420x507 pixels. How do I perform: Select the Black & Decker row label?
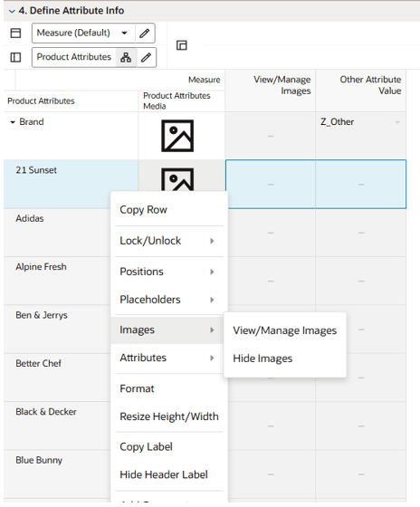(46, 412)
